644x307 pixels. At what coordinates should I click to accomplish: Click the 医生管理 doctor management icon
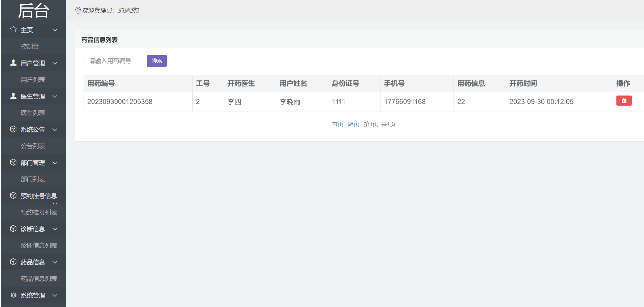coord(13,96)
